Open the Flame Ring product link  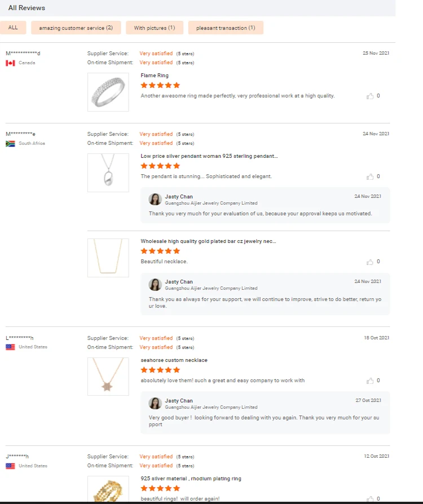[x=155, y=76]
